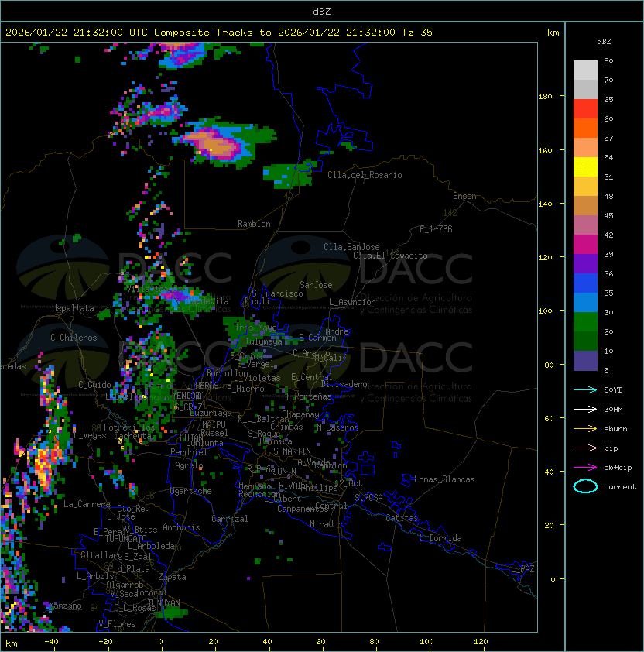This screenshot has height=652, width=644.
Task: Click the 'C_Guido' map label
Action: point(94,385)
